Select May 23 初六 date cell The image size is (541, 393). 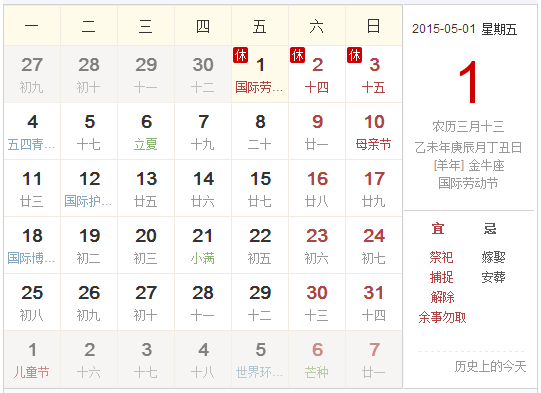(317, 245)
